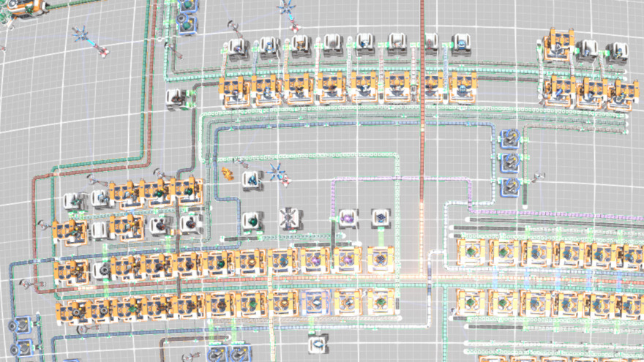Click the blue star-shaped tower near the orange mech
The image size is (644, 362).
pyautogui.click(x=277, y=173)
